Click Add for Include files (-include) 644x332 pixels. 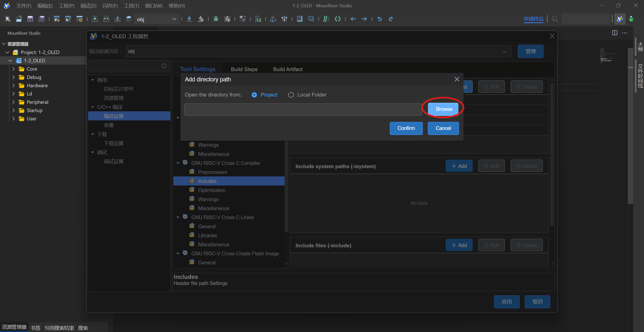[459, 245]
